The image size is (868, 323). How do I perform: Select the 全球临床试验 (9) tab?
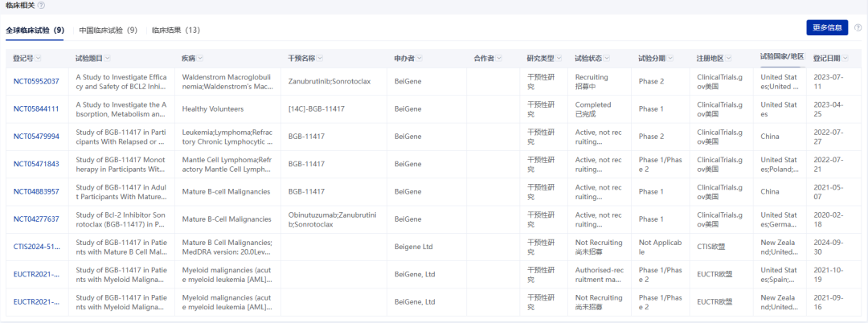point(35,31)
